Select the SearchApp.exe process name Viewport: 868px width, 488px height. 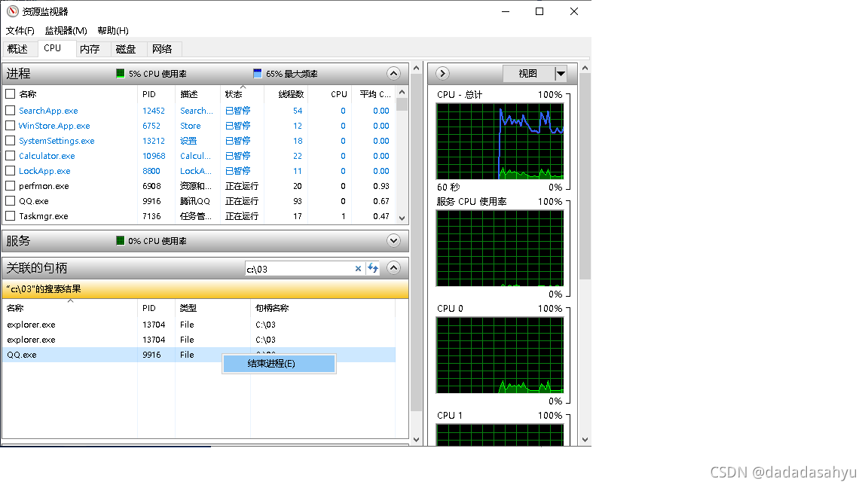click(48, 111)
